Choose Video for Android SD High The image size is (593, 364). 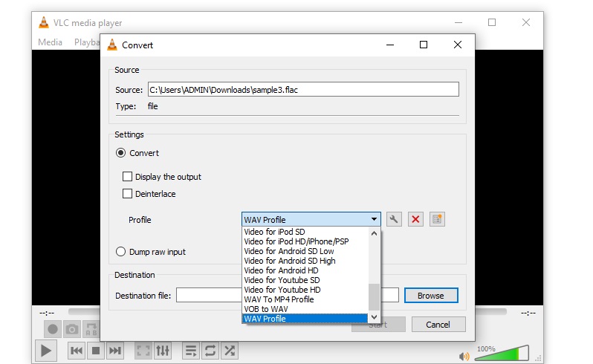click(305, 261)
